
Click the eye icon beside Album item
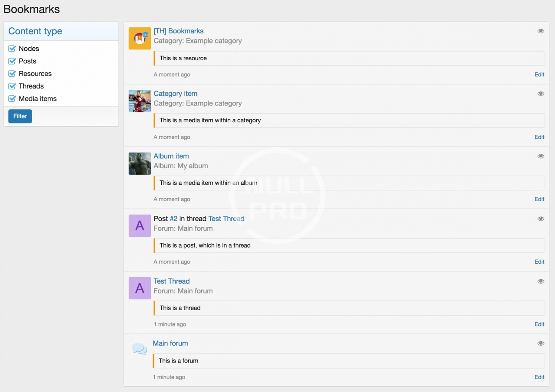tap(540, 156)
